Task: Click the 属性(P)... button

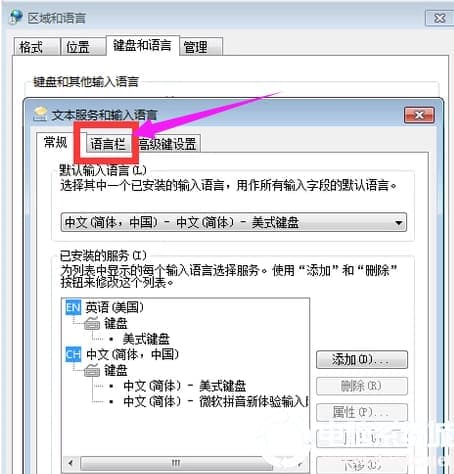Action: tap(362, 412)
